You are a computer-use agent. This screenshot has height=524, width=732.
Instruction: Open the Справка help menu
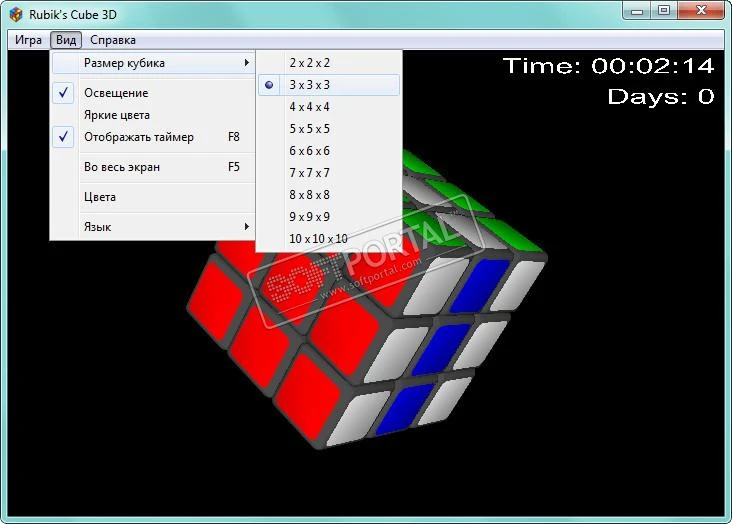tap(113, 40)
